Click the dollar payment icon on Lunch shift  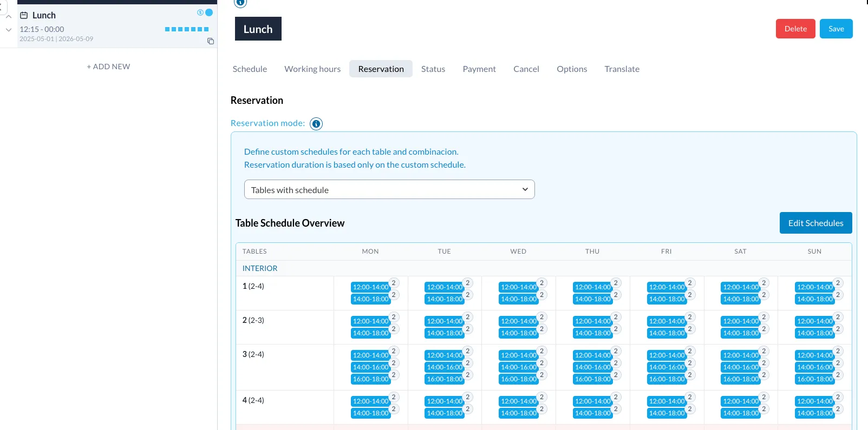pyautogui.click(x=200, y=12)
